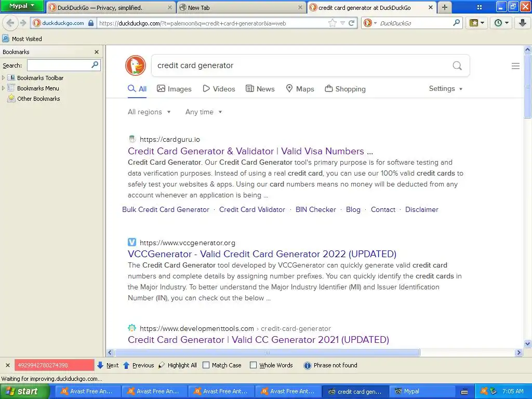Open the Any time dropdown
The width and height of the screenshot is (532, 399).
click(x=204, y=112)
